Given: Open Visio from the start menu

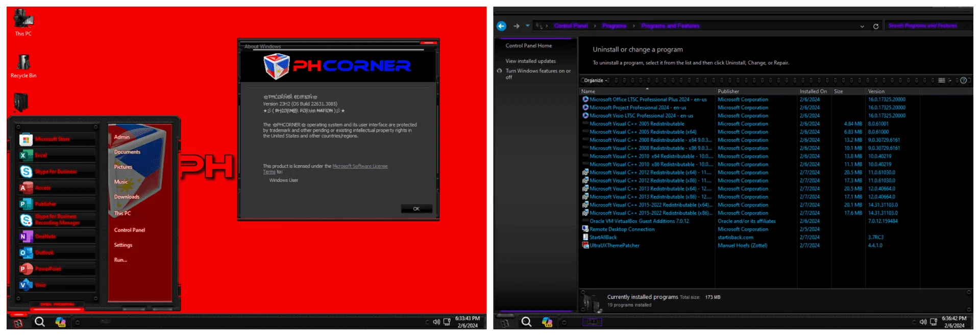Looking at the screenshot, I should tap(57, 285).
